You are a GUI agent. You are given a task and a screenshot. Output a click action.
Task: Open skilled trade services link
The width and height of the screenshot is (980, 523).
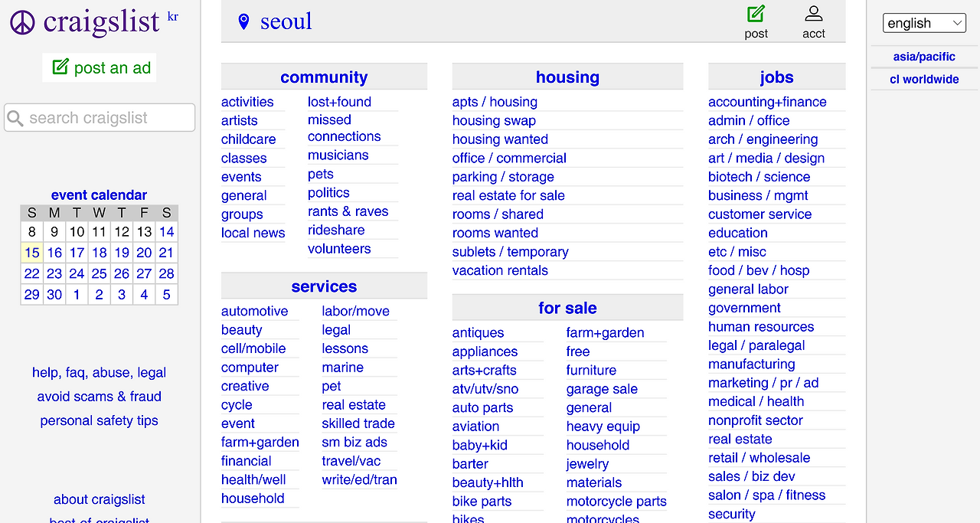click(358, 423)
